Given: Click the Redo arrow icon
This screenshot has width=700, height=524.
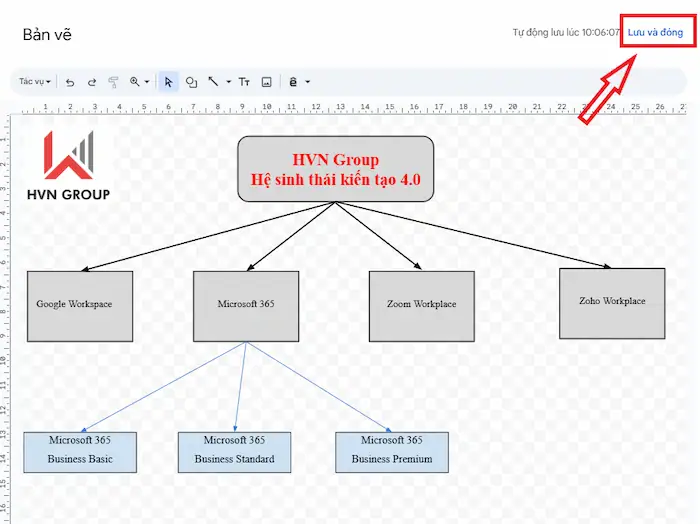Looking at the screenshot, I should 92,82.
